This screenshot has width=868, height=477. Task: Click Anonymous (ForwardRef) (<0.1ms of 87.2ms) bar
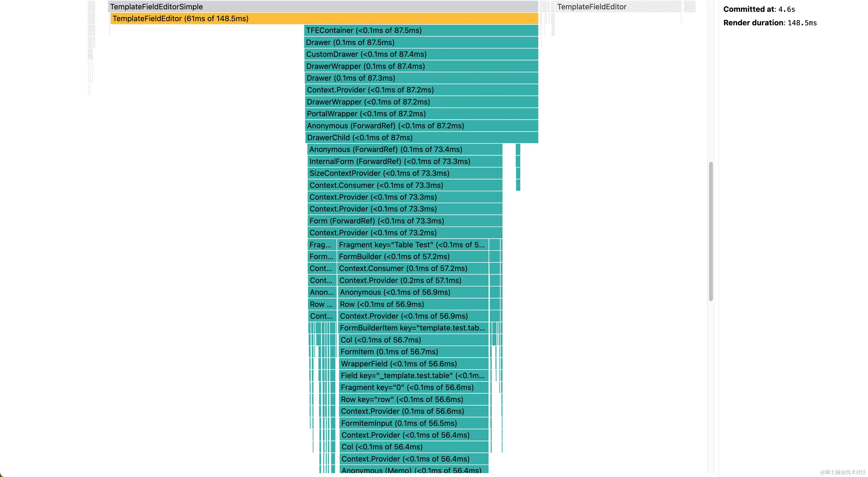(422, 126)
